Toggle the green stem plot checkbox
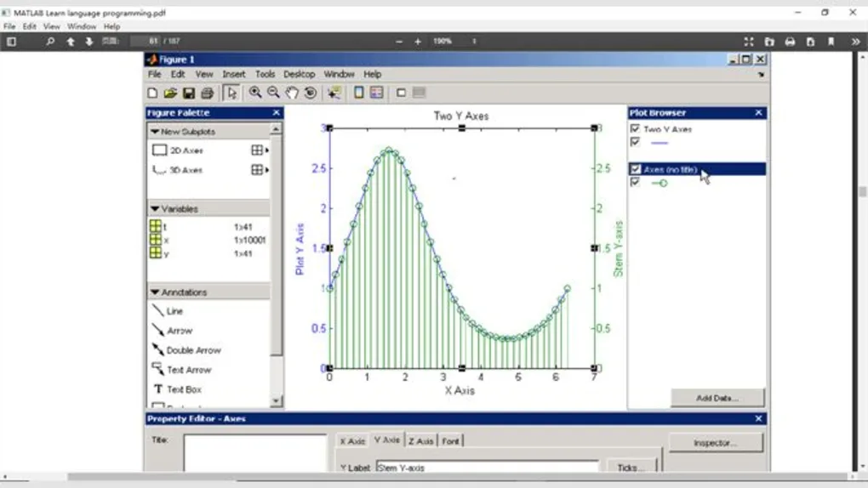868x488 pixels. pyautogui.click(x=635, y=183)
